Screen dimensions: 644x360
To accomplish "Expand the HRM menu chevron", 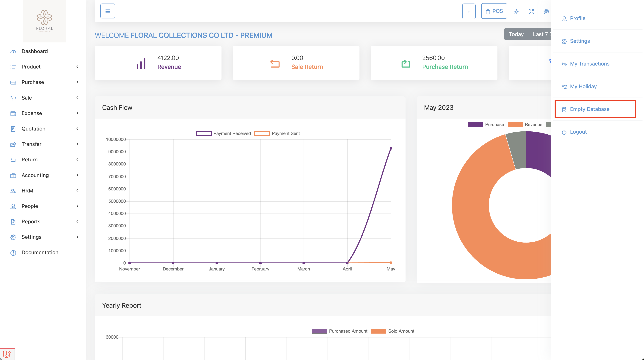I will pos(78,190).
